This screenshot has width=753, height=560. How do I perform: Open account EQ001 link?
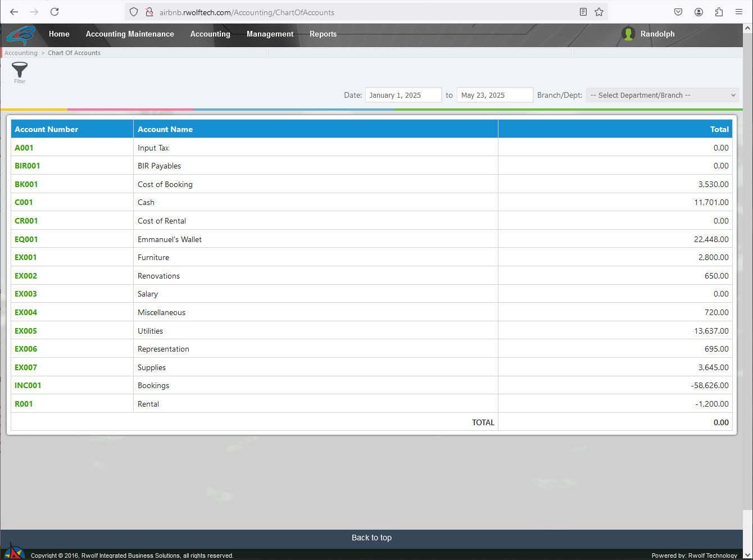pyautogui.click(x=26, y=239)
